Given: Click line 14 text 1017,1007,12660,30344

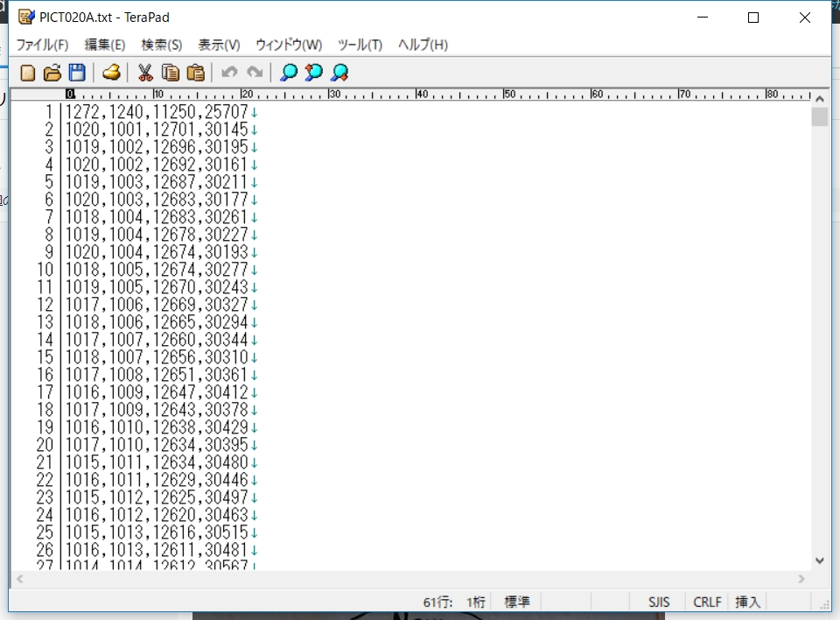Looking at the screenshot, I should (157, 340).
